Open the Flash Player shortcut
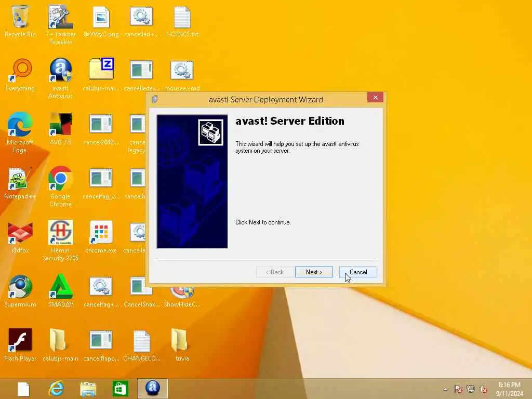 [20, 345]
